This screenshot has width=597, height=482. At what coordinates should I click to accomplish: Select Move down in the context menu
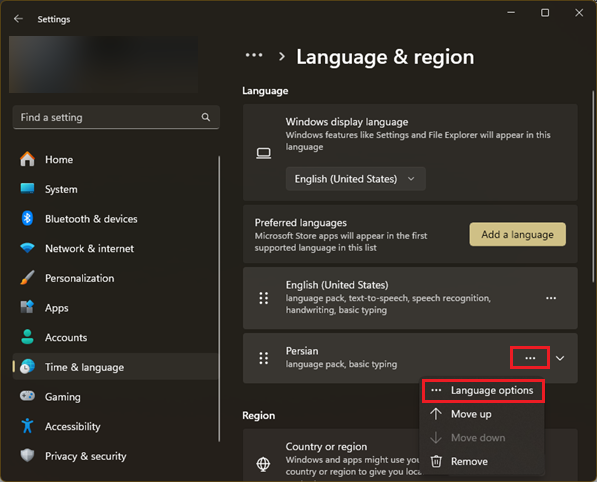[482, 438]
